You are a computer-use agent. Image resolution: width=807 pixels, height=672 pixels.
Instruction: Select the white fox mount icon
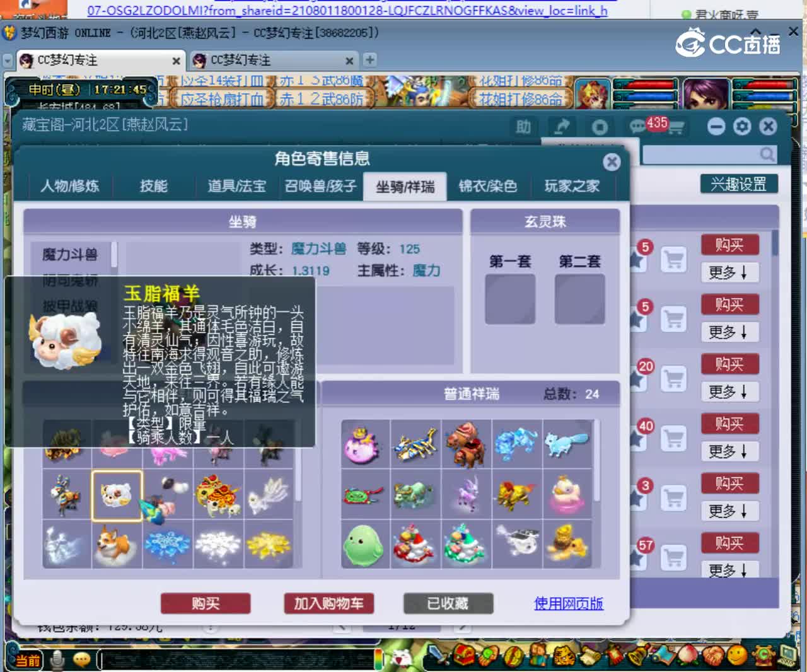coord(269,495)
